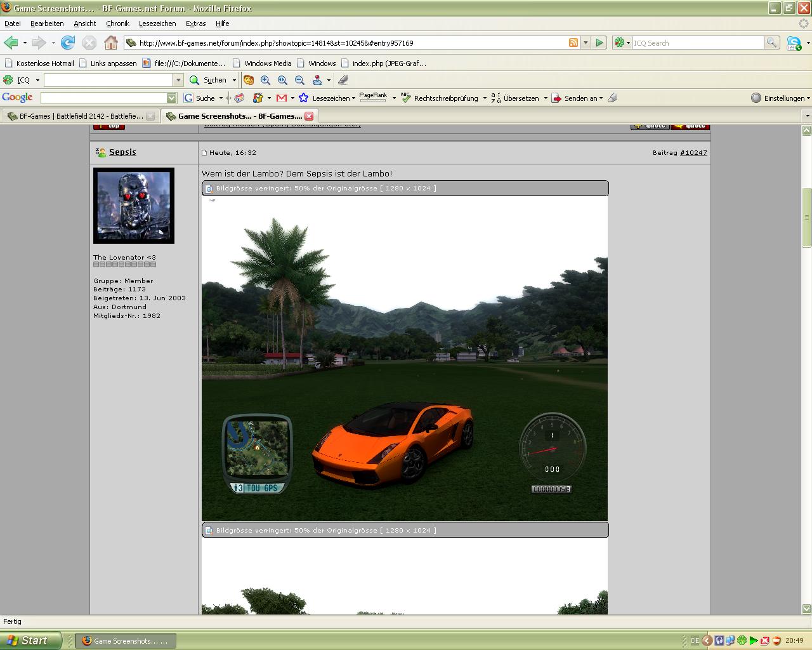812x650 pixels.
Task: Go to the Home page icon
Action: pyautogui.click(x=111, y=43)
